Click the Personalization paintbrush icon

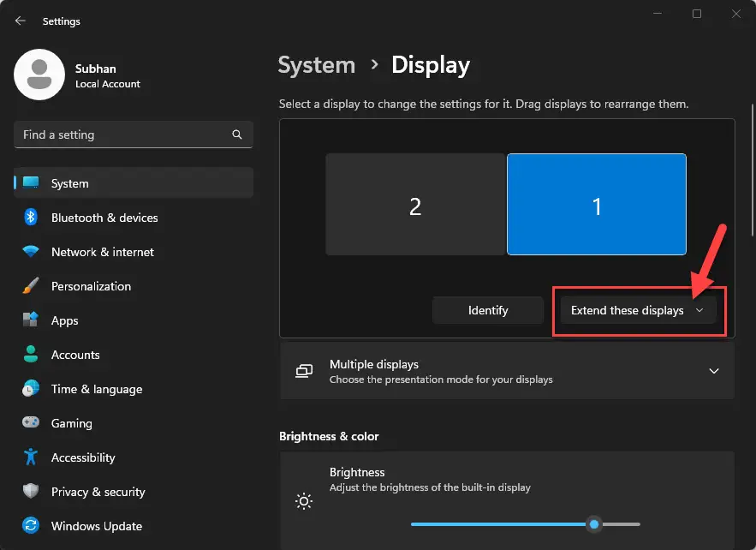pos(31,285)
